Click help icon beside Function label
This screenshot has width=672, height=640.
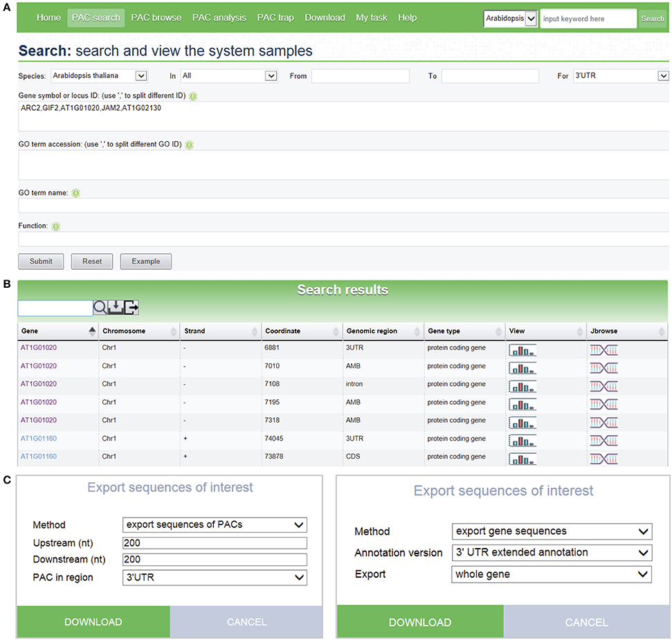tap(56, 226)
